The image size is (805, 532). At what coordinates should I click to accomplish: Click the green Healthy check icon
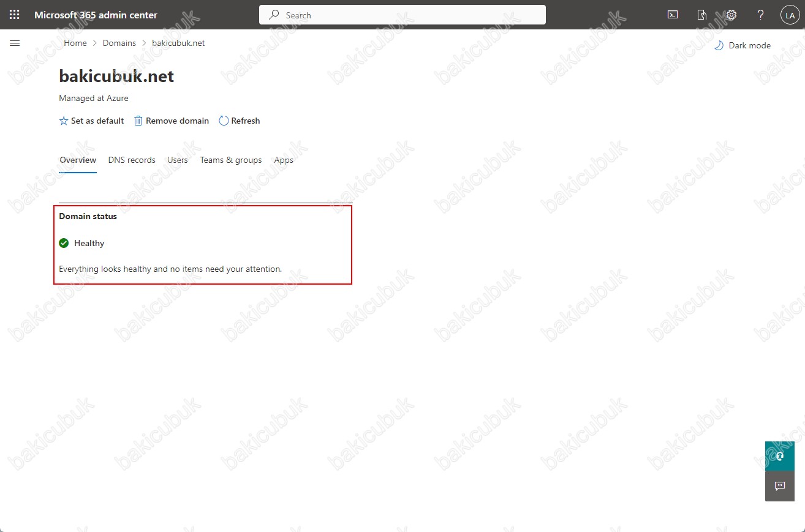point(64,243)
